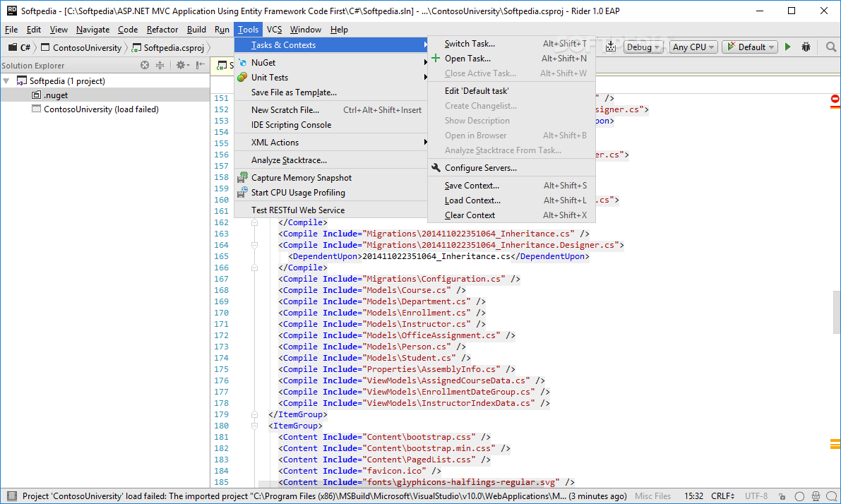Change CRLF line separator in status bar
This screenshot has width=841, height=504.
pyautogui.click(x=722, y=496)
